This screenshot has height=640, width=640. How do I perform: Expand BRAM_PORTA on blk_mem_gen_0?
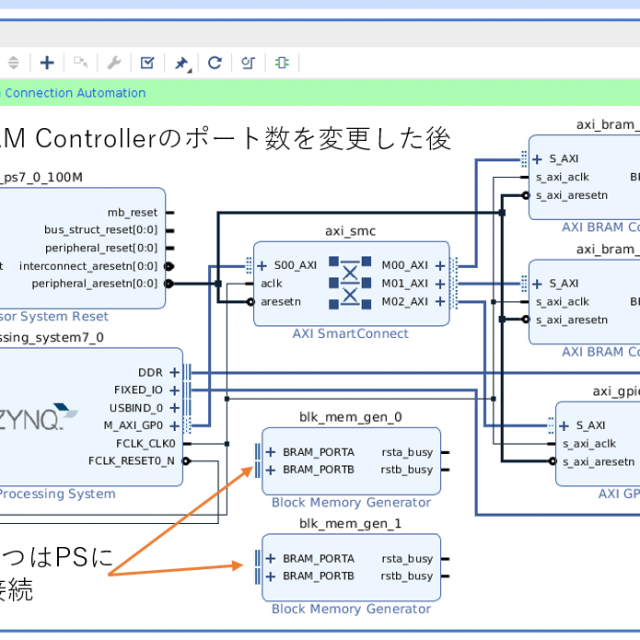pyautogui.click(x=272, y=451)
